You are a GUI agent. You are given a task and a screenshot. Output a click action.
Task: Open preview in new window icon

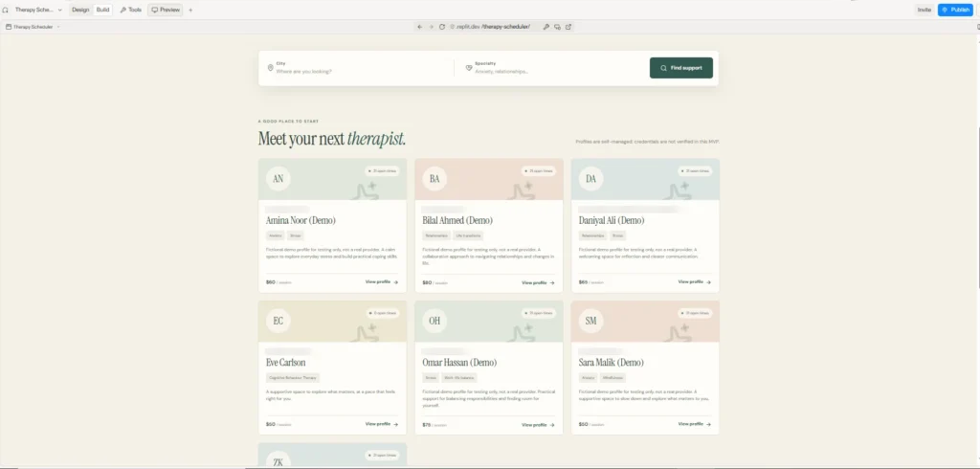568,27
